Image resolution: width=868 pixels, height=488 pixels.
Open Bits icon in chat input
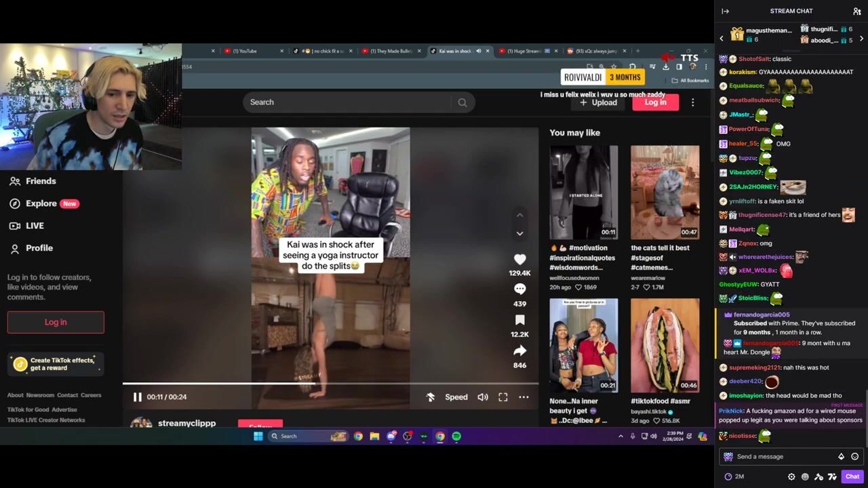click(842, 457)
